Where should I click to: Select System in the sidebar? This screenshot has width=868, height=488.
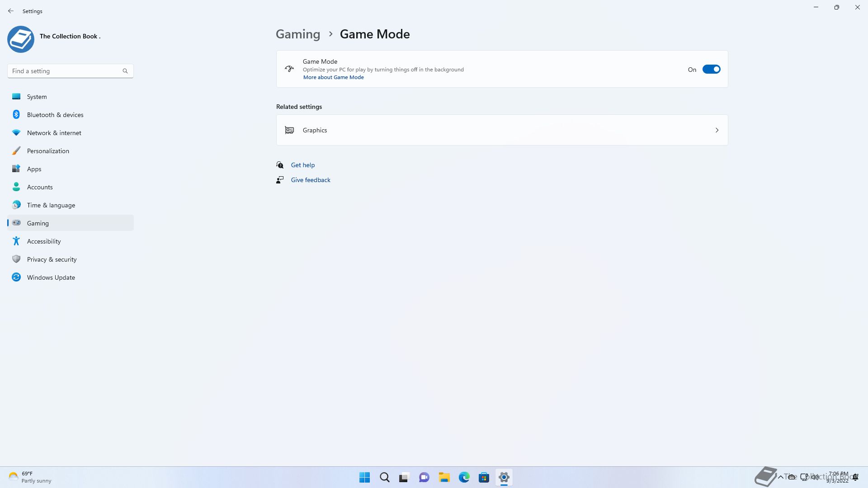pyautogui.click(x=37, y=97)
